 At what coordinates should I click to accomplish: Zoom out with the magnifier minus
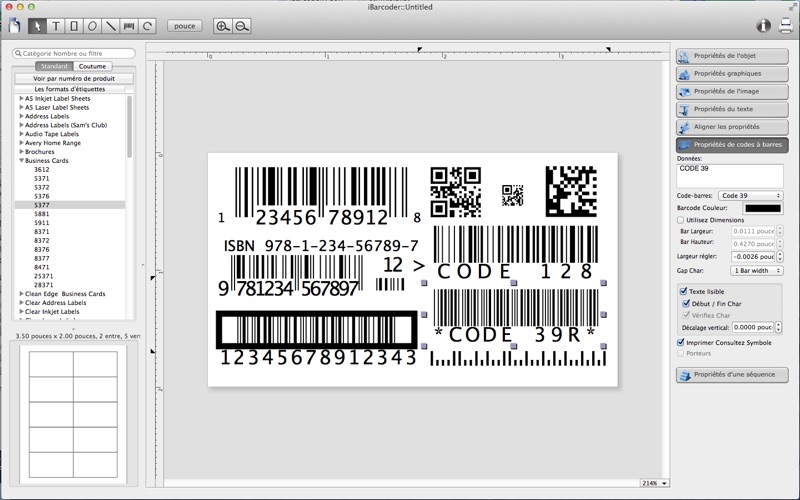point(242,26)
